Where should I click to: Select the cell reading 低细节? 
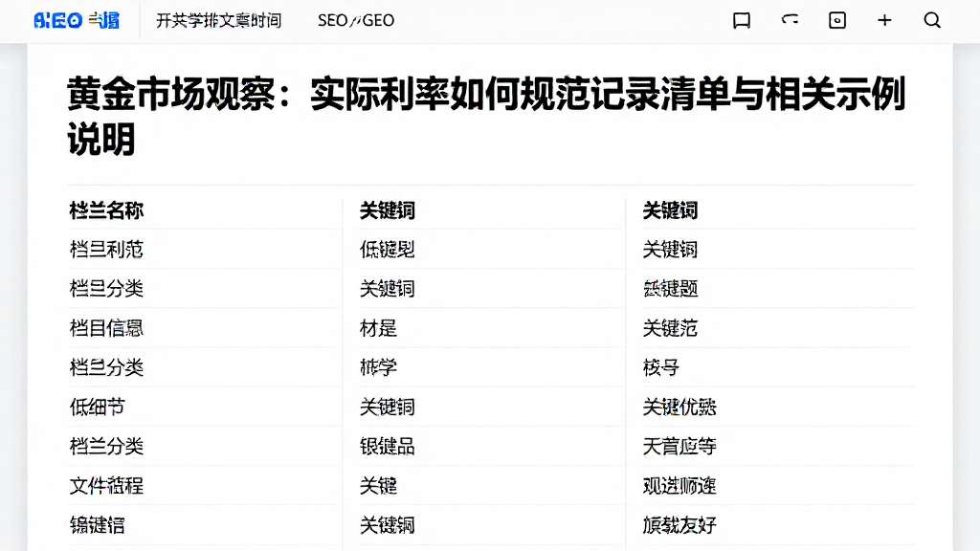pos(97,407)
